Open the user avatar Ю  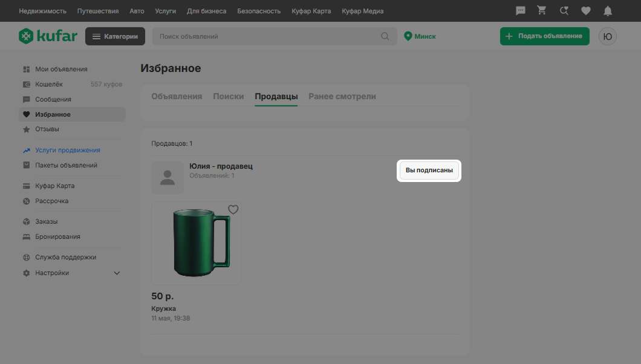coord(608,36)
